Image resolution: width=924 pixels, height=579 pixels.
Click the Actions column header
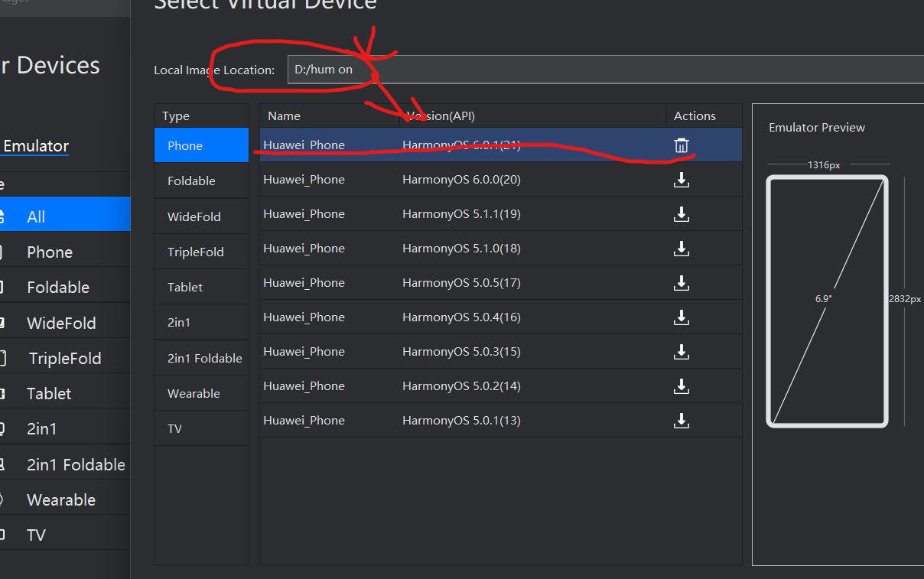[x=704, y=116]
